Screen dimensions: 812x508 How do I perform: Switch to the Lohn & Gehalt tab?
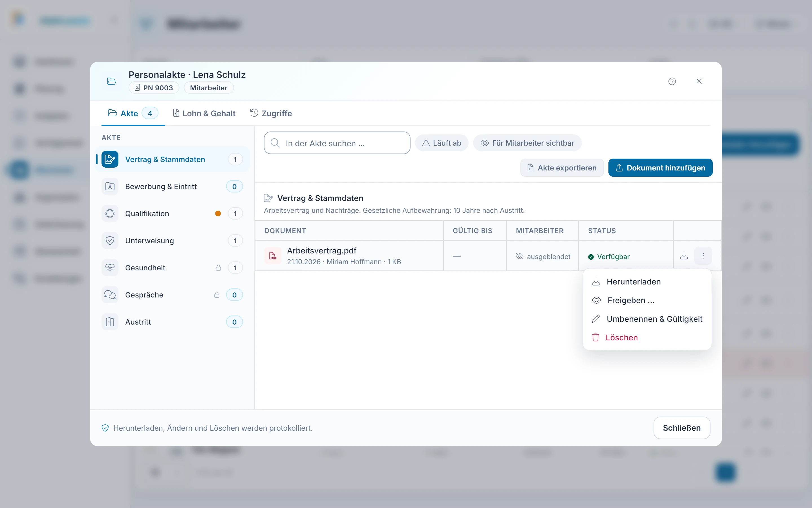204,113
